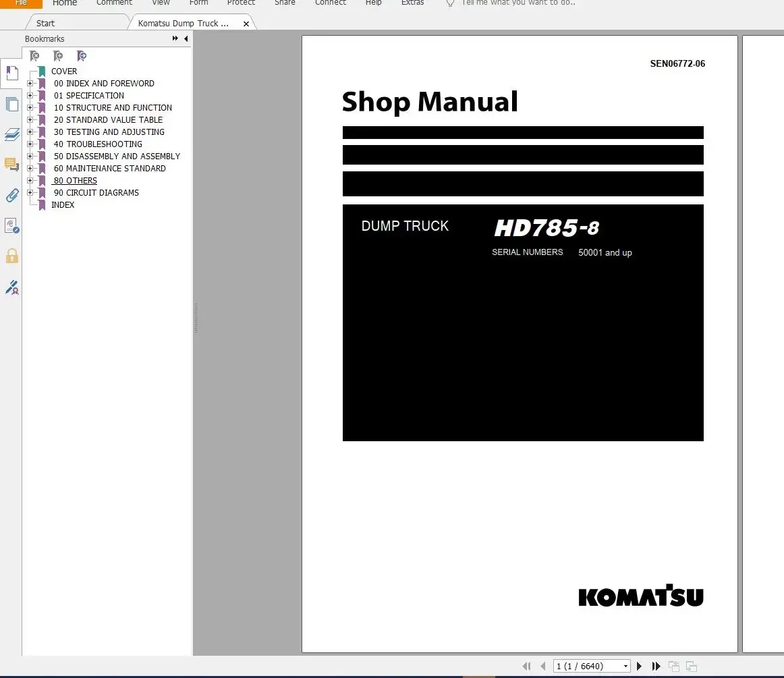Screen dimensions: 784x678
Task: Close the Komatsu Dump Truck document tab
Action: [x=246, y=24]
